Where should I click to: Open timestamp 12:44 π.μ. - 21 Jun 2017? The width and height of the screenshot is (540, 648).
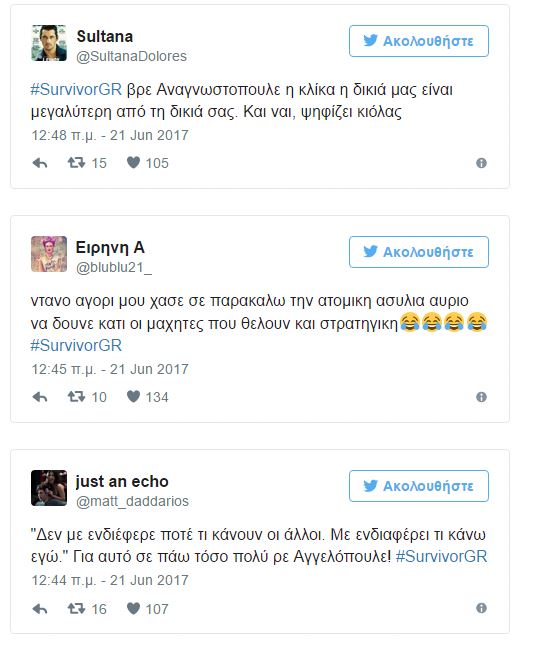(110, 580)
